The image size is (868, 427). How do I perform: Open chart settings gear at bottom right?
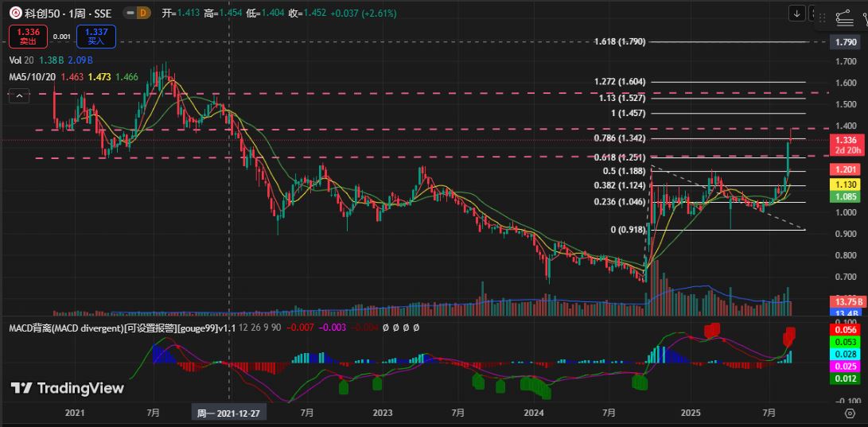tap(850, 413)
